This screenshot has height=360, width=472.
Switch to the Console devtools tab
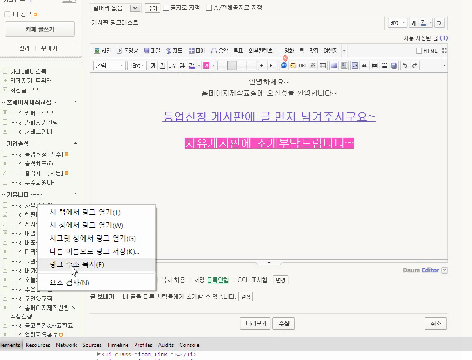(189, 345)
